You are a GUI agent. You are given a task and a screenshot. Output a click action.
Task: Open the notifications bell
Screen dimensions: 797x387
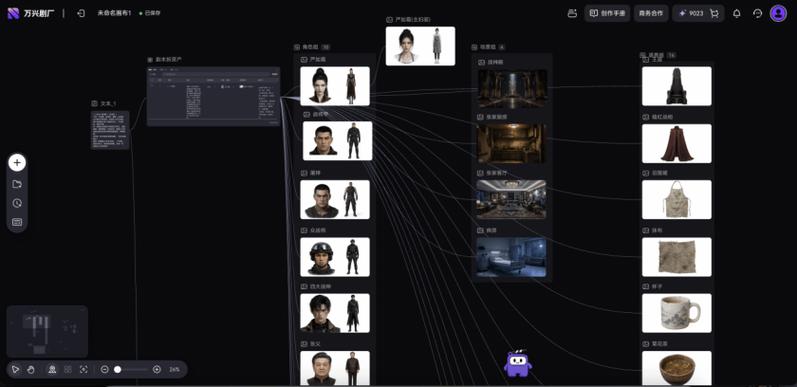pyautogui.click(x=737, y=14)
